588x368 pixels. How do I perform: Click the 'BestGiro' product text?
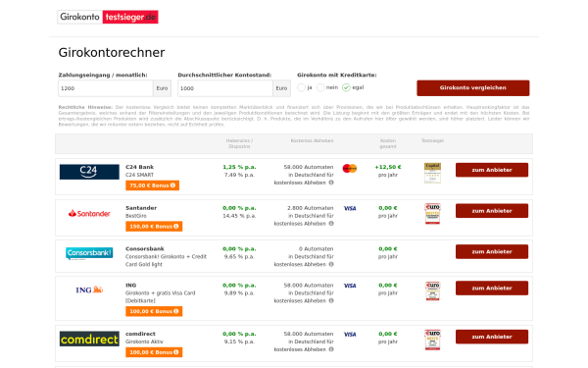pyautogui.click(x=136, y=216)
